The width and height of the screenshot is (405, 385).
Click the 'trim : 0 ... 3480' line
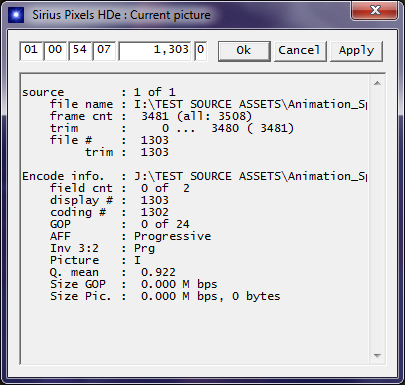(x=172, y=128)
